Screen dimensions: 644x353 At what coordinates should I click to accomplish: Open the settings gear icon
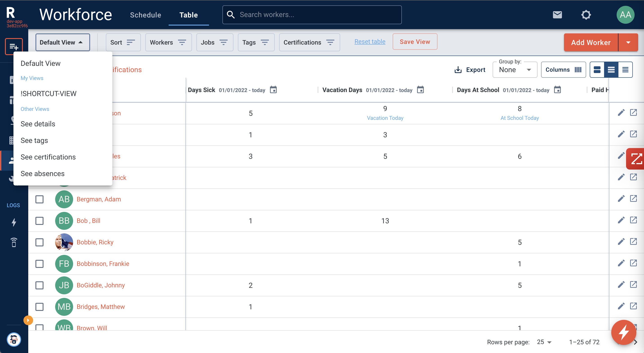coord(586,15)
